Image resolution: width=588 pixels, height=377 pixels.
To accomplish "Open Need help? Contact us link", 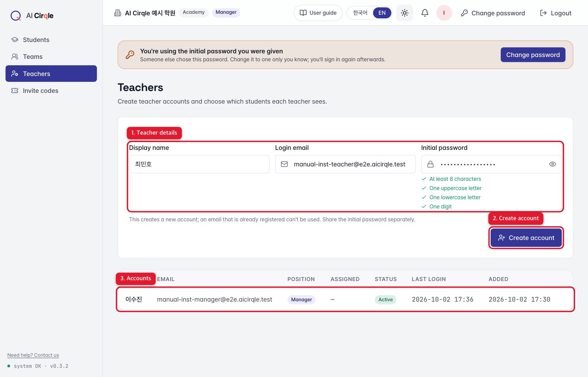I will 33,355.
